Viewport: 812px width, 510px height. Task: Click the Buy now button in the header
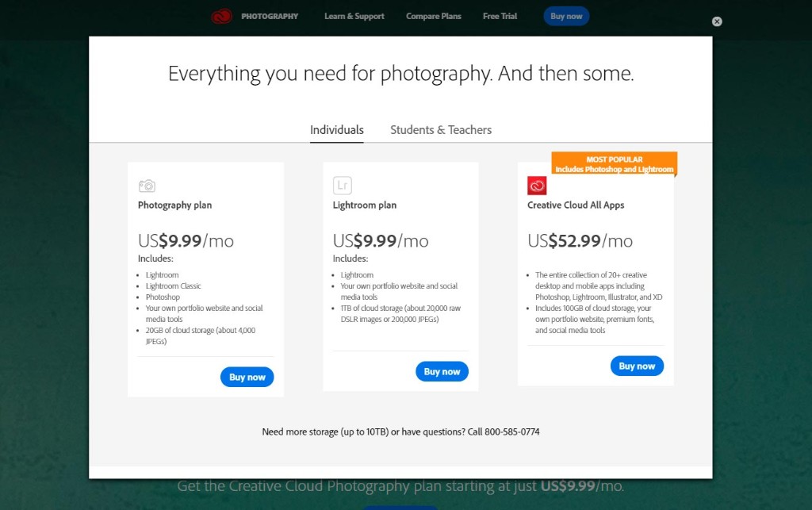(566, 17)
